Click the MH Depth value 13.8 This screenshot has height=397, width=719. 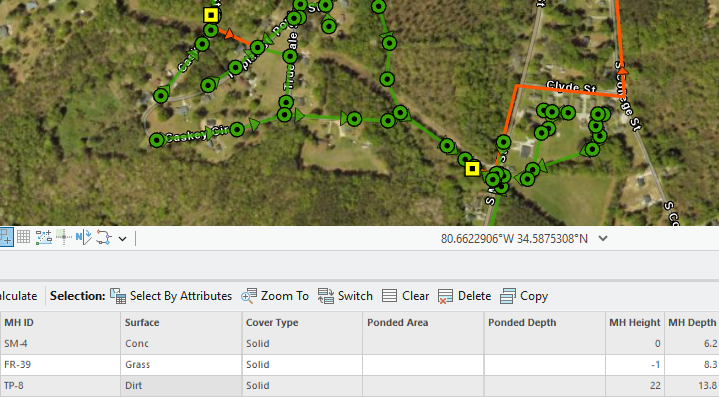[692, 386]
